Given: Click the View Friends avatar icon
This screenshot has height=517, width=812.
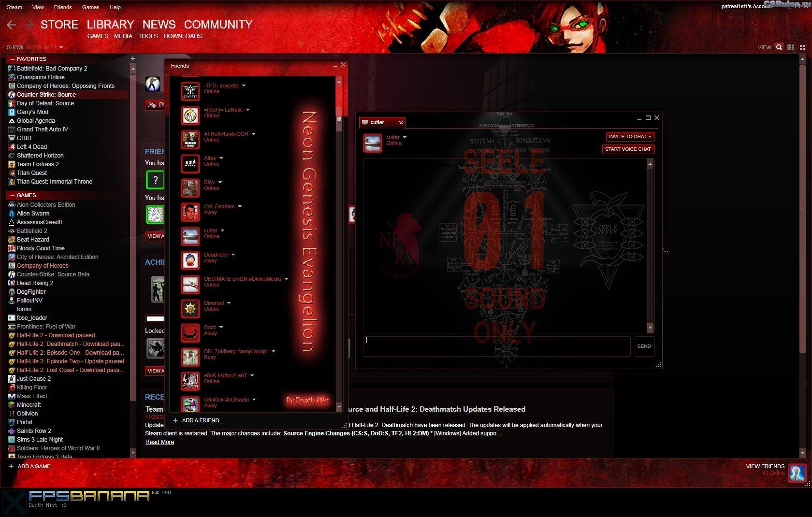Looking at the screenshot, I should point(797,472).
